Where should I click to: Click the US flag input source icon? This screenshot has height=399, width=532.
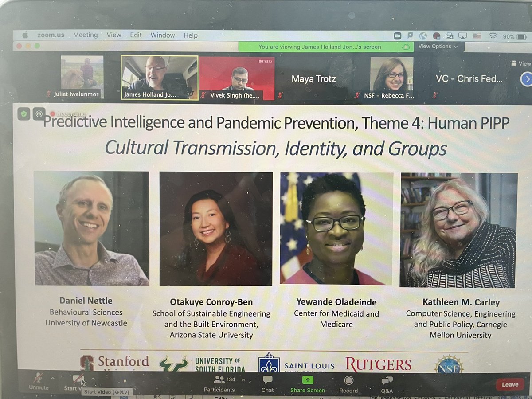477,36
